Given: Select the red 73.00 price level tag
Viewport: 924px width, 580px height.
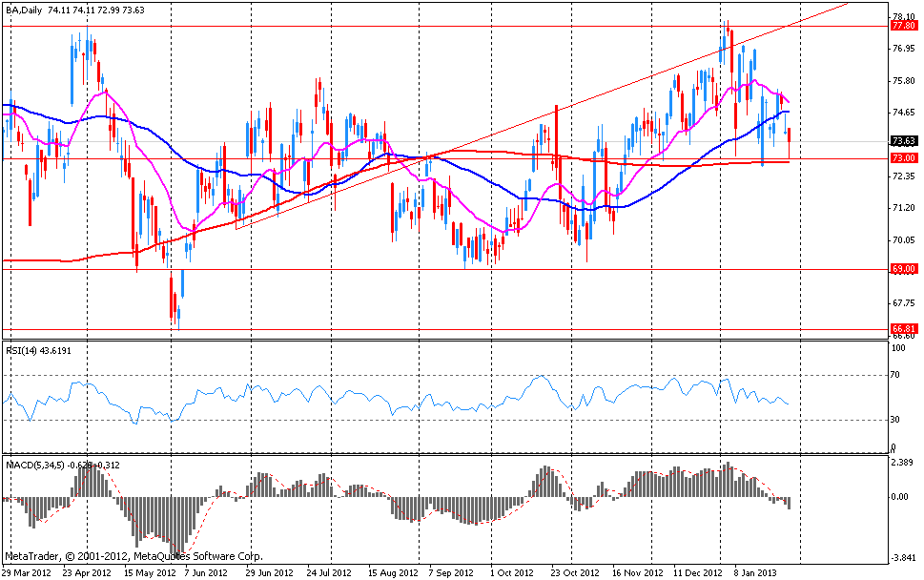Looking at the screenshot, I should tap(903, 158).
